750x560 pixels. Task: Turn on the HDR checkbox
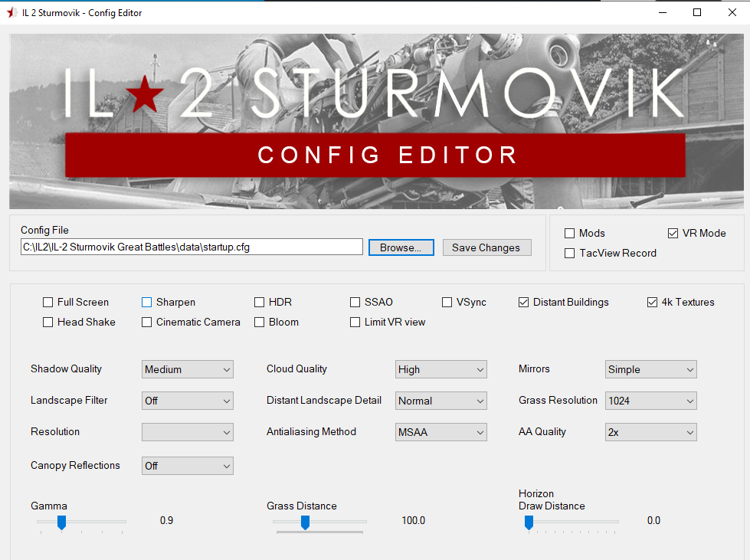point(259,303)
